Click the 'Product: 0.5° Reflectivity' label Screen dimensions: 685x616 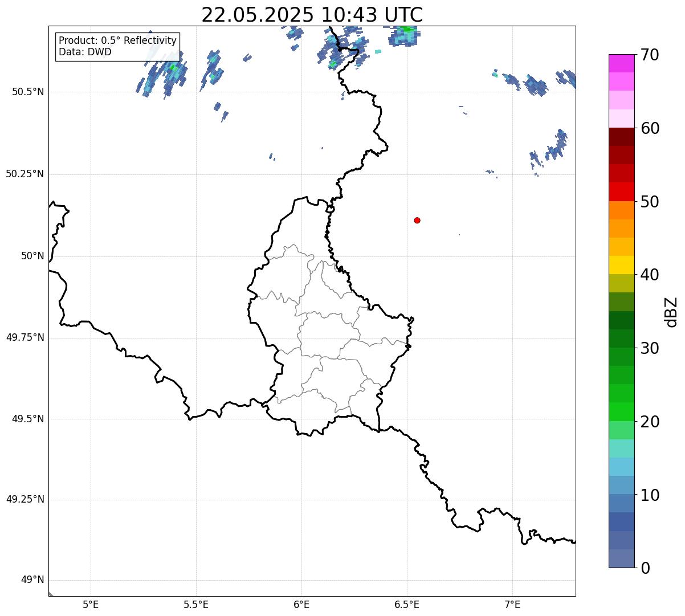[x=117, y=41]
